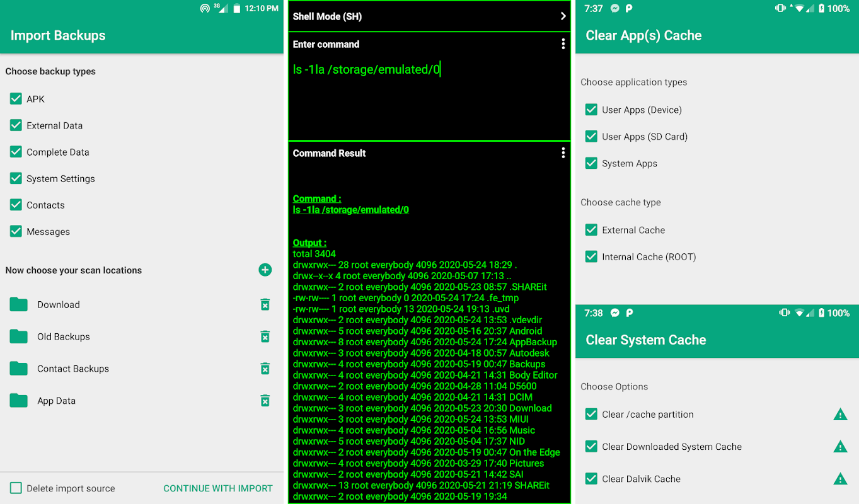The height and width of the screenshot is (504, 859).
Task: Tap warning icon beside Clear /cache partition
Action: click(840, 415)
